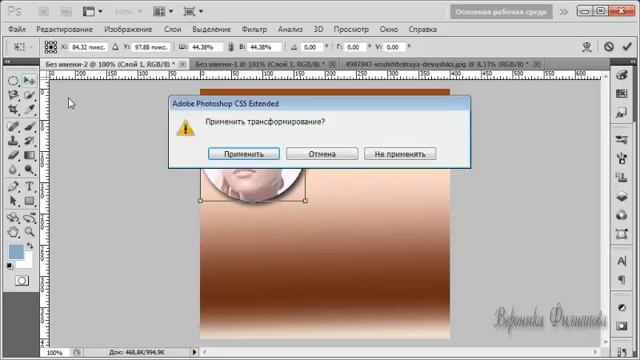
Task: Select the 3D Rotate tool
Action: [13, 218]
